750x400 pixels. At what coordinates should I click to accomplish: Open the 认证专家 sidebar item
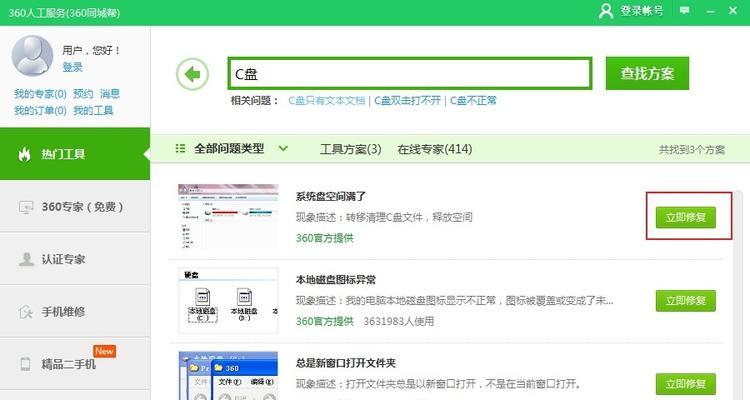[75, 259]
